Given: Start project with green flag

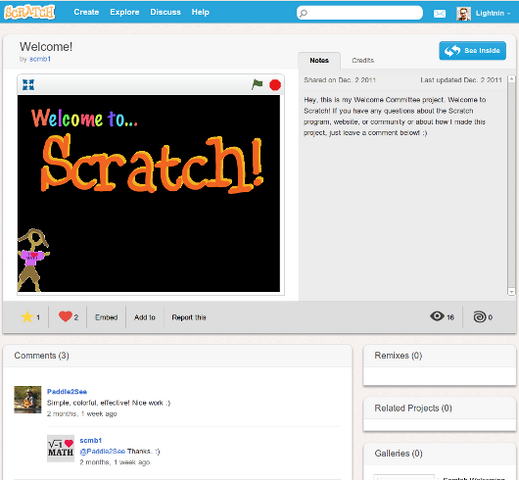Looking at the screenshot, I should tap(257, 85).
